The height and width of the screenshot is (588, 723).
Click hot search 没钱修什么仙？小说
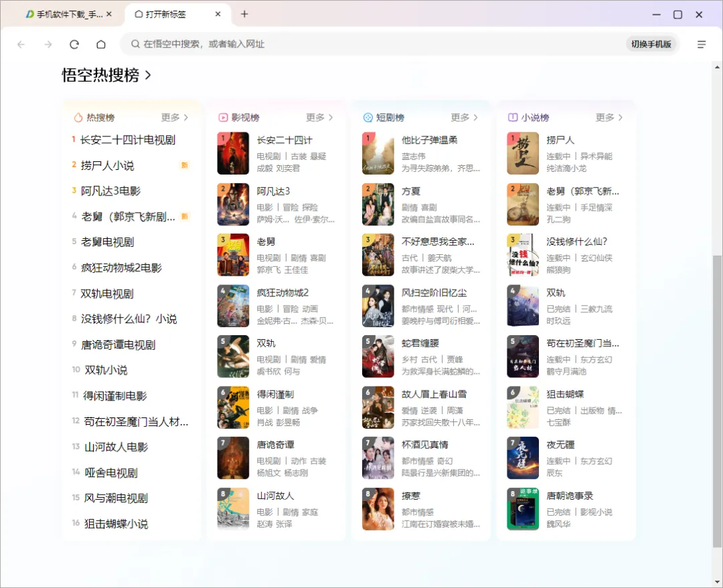tap(129, 319)
